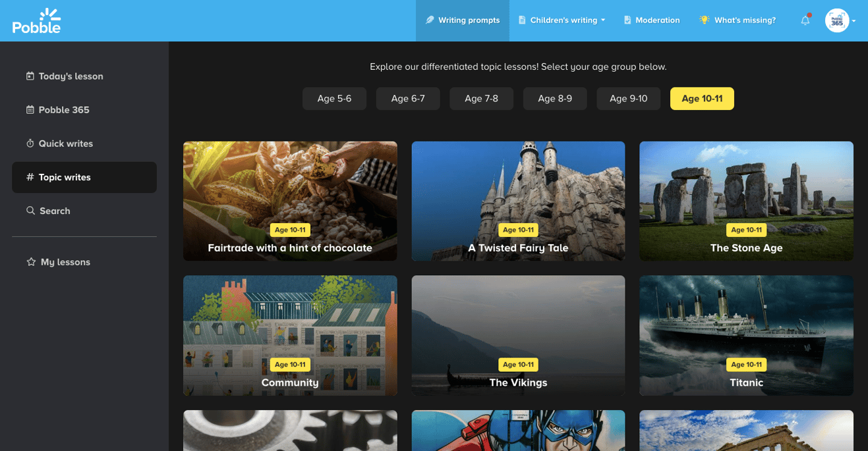Open the Titanic topic lesson
Image resolution: width=868 pixels, height=451 pixels.
click(746, 335)
